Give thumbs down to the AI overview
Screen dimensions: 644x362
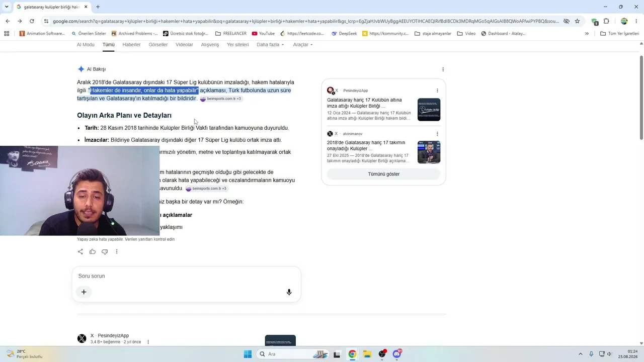(105, 251)
